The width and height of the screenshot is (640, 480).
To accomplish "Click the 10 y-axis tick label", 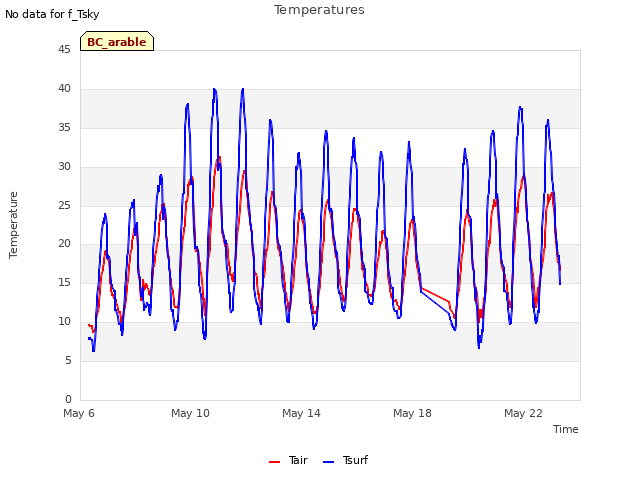I will pyautogui.click(x=64, y=322).
